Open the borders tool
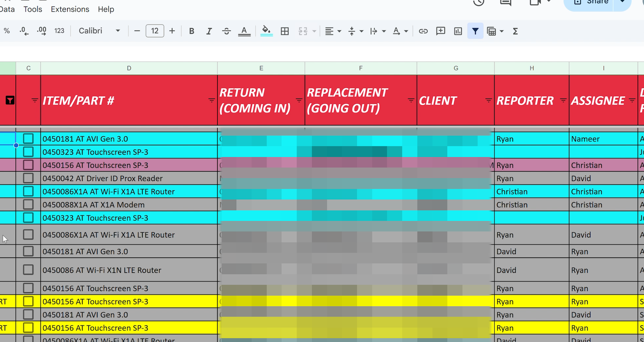Viewport: 644px width, 342px height. (285, 31)
